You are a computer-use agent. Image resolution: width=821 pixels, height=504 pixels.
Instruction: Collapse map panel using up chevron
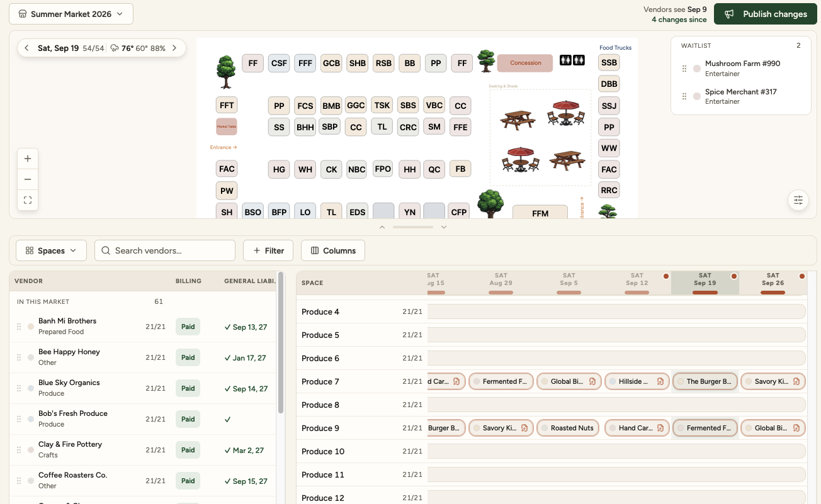coord(382,227)
